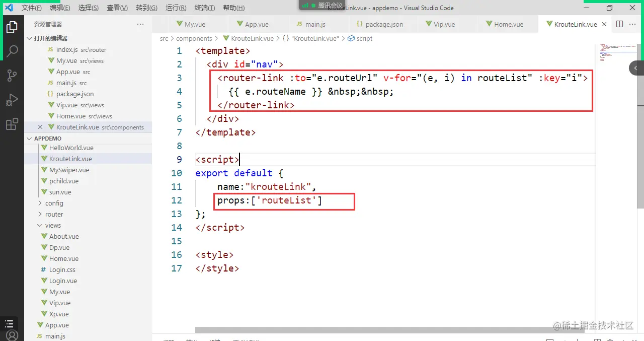Viewport: 644px width, 341px height.
Task: Switch to the Vip.vue tab
Action: [x=444, y=24]
